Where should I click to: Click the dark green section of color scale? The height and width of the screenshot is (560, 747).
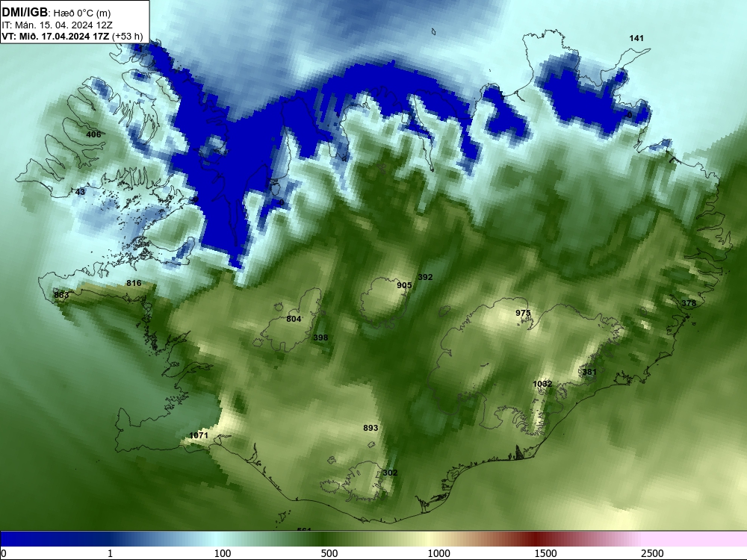tap(324, 538)
